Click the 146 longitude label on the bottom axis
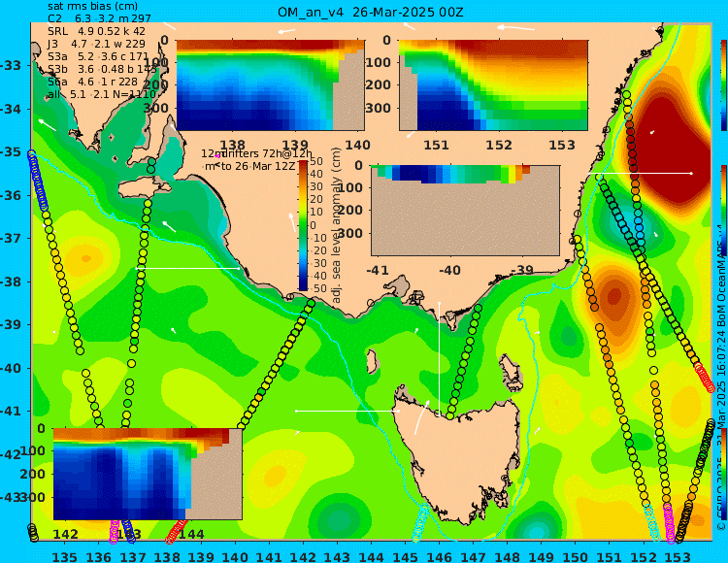Screen dimensions: 728x563 click(439, 556)
